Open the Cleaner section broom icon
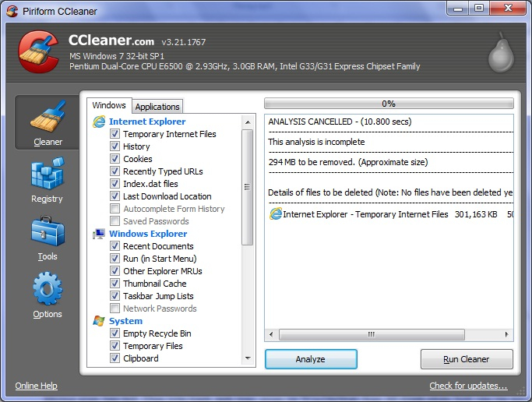Viewport: 532px width, 402px height. click(48, 116)
